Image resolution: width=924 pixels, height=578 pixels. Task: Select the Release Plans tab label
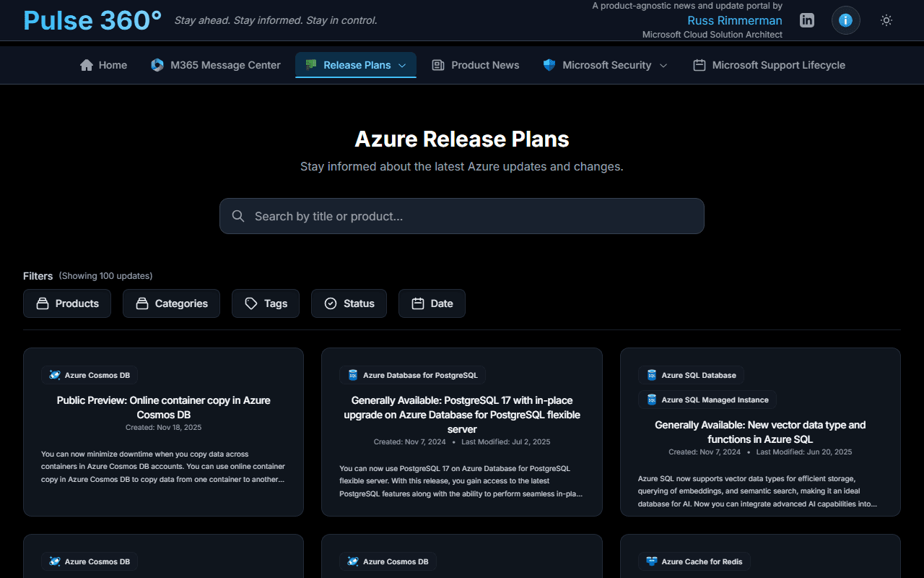tap(357, 65)
